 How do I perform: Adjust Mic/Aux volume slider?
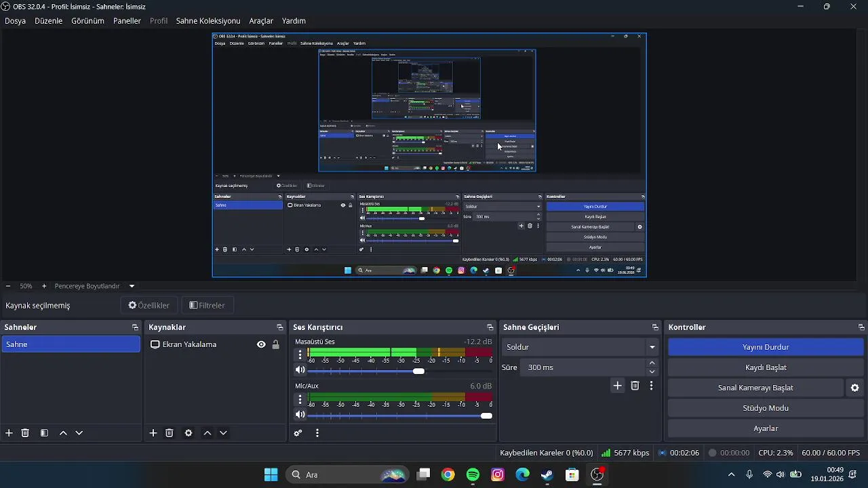400,415
